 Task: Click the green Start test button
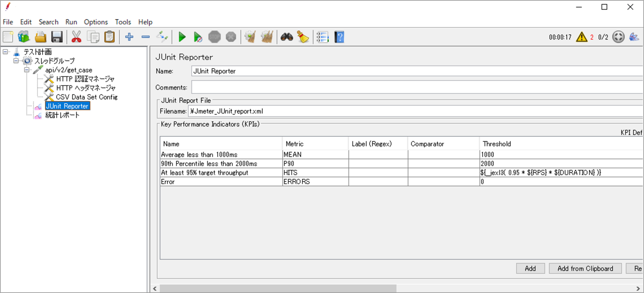click(182, 37)
